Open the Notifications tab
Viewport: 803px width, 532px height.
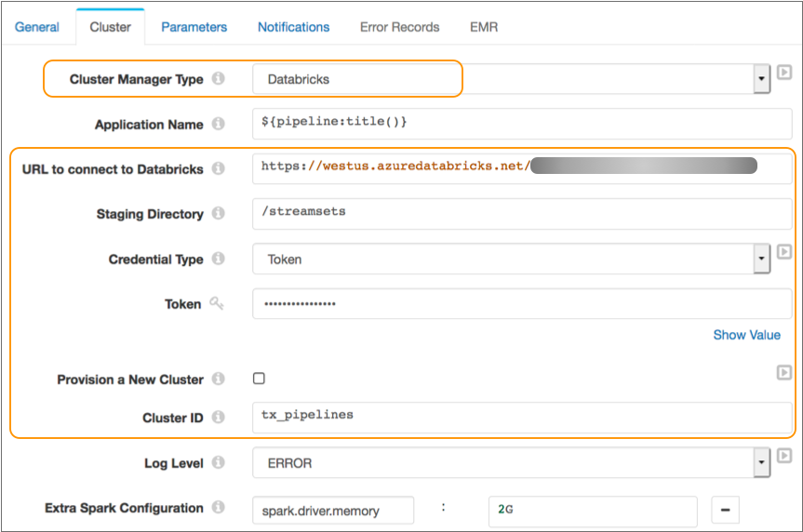[293, 27]
